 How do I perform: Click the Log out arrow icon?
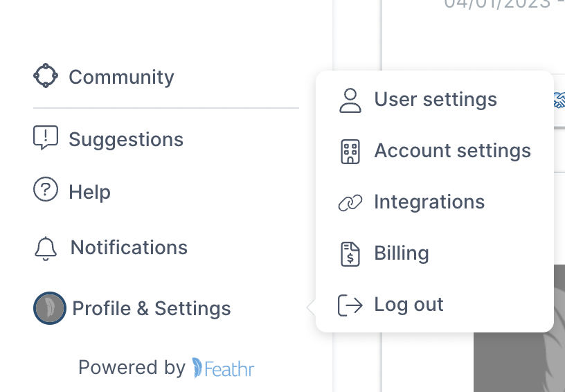tap(350, 305)
